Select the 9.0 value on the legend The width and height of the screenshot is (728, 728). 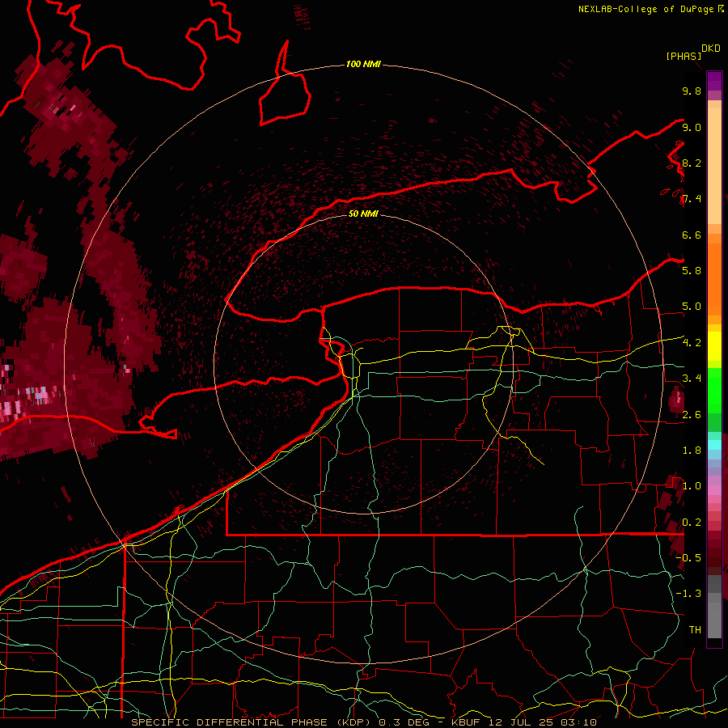692,127
